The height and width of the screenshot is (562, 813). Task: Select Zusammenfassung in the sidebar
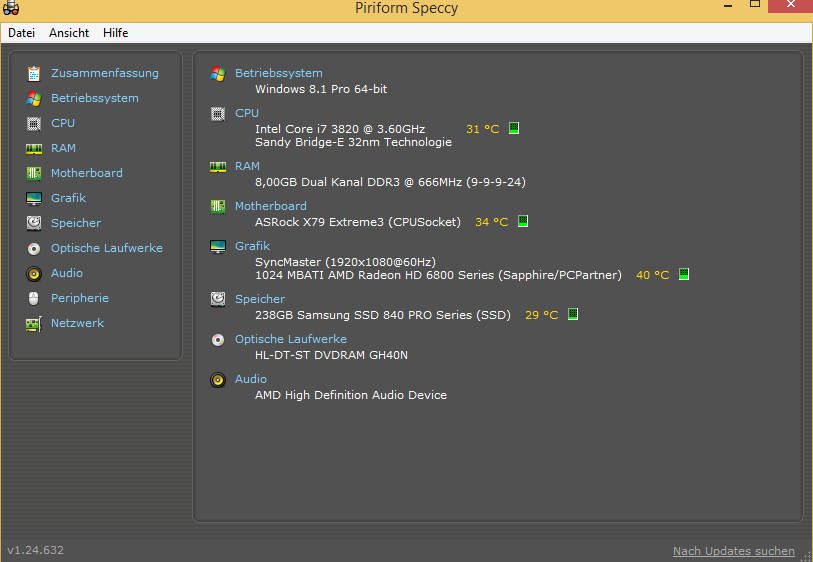105,73
